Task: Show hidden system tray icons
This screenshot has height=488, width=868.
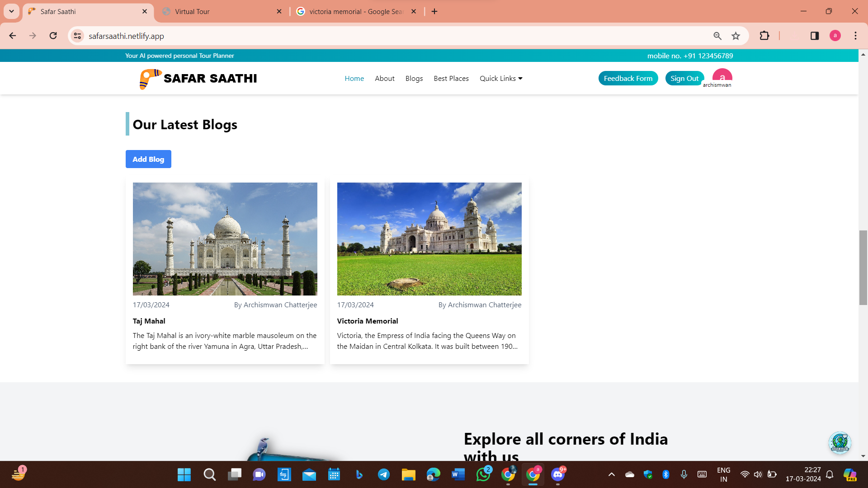Action: 611,474
